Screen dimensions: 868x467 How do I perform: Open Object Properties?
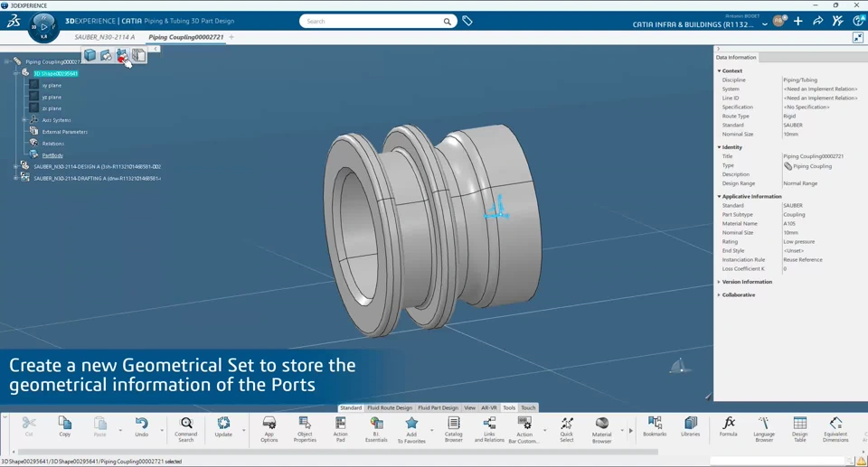point(305,429)
